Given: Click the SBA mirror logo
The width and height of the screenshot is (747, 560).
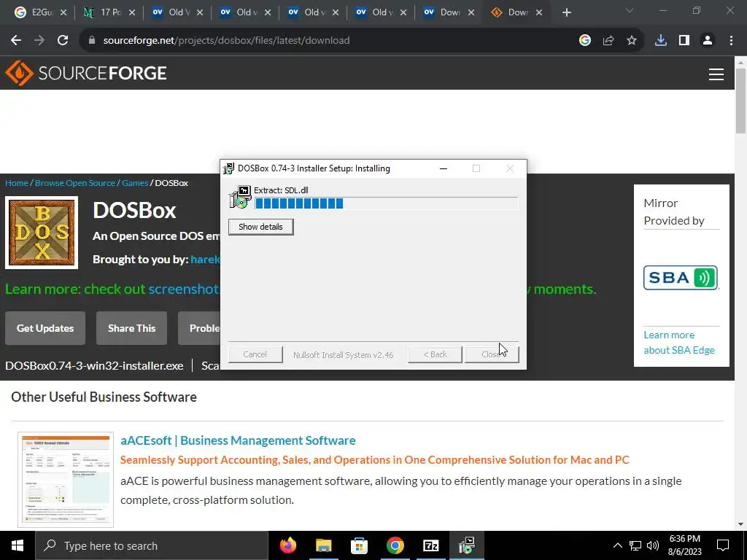Looking at the screenshot, I should click(x=681, y=278).
